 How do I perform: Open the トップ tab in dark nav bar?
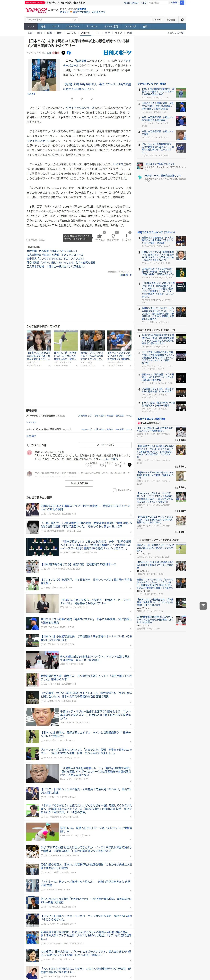click(x=31, y=27)
